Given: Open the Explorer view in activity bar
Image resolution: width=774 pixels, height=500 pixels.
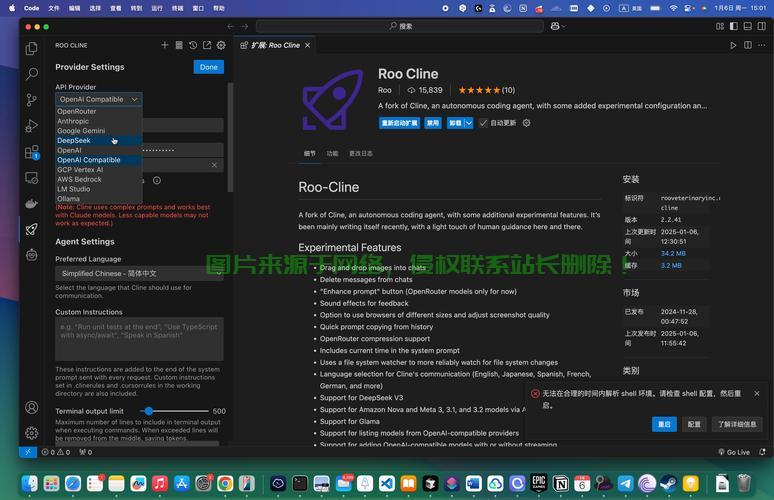Looking at the screenshot, I should (32, 48).
